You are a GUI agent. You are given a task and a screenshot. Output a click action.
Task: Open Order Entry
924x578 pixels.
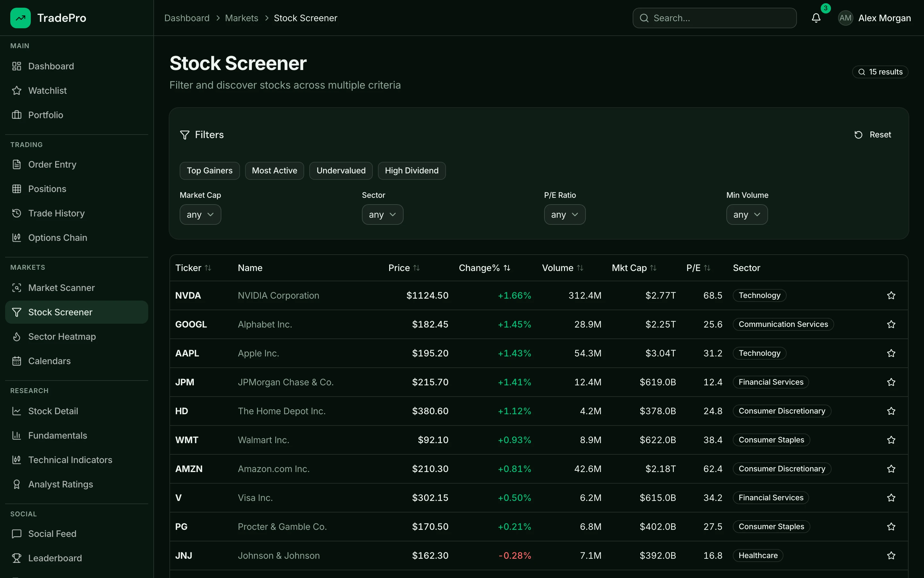pos(76,164)
